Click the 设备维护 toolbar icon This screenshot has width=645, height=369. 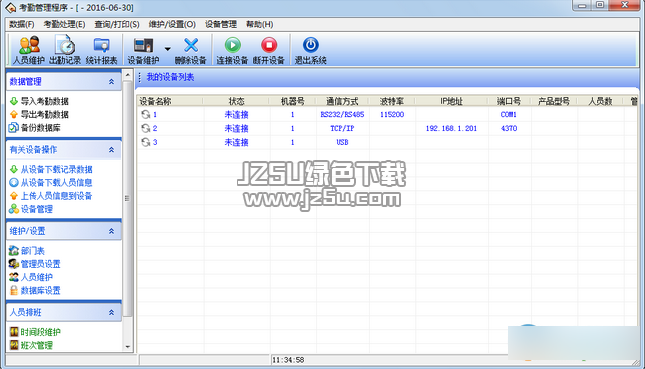[143, 45]
